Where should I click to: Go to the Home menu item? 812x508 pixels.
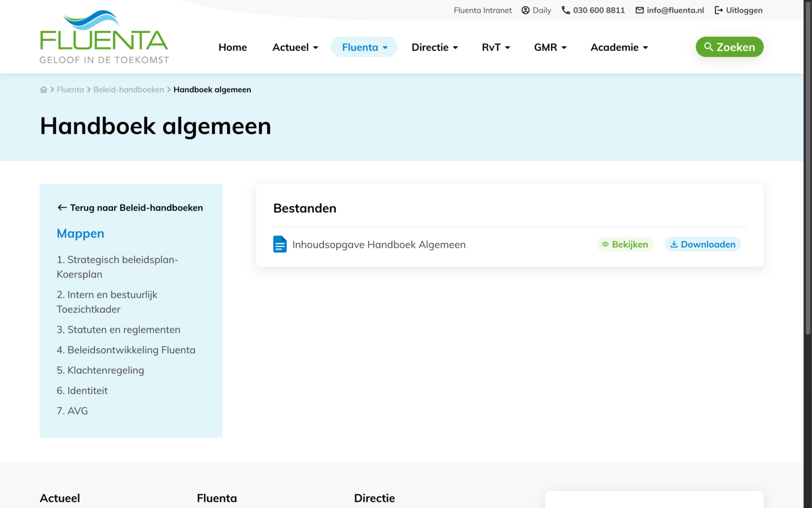point(232,47)
